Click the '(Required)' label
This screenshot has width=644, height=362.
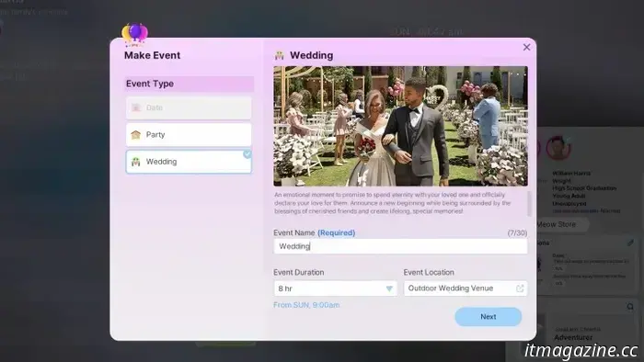pyautogui.click(x=337, y=232)
